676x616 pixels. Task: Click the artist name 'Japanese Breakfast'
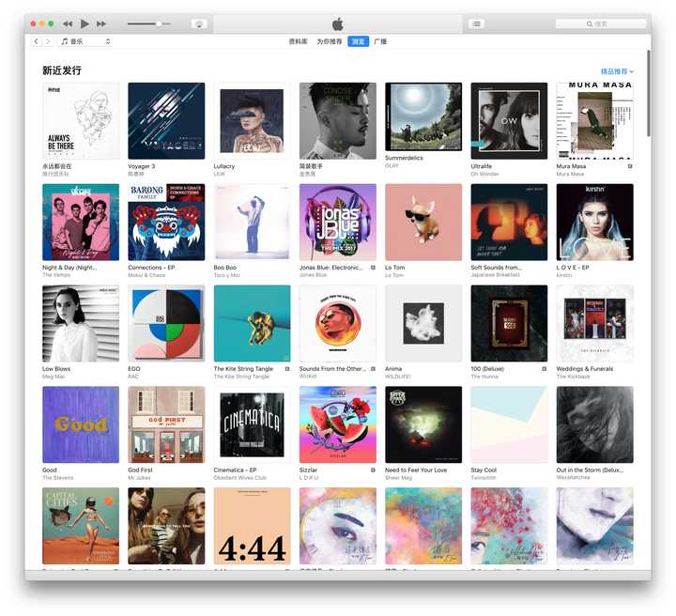pyautogui.click(x=496, y=275)
